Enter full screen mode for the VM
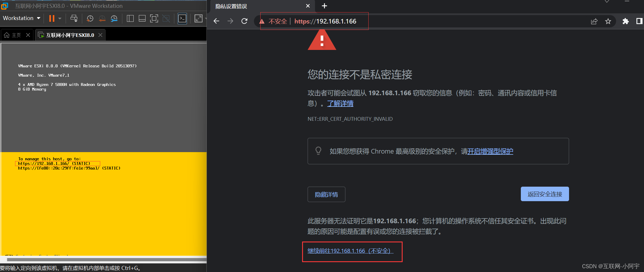This screenshot has height=272, width=644. pyautogui.click(x=154, y=18)
